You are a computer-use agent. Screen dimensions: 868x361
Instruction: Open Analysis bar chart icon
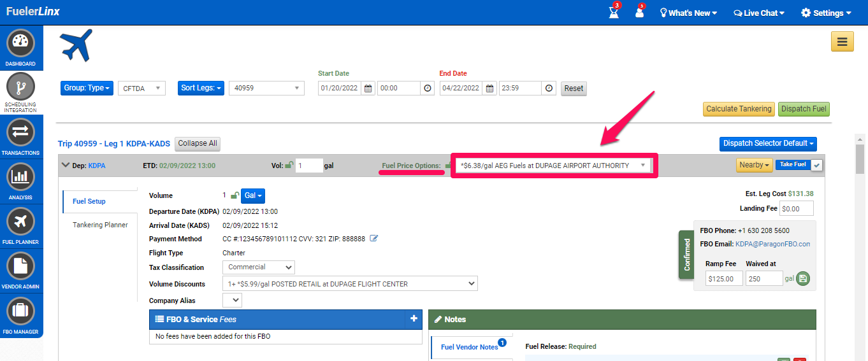click(x=21, y=178)
